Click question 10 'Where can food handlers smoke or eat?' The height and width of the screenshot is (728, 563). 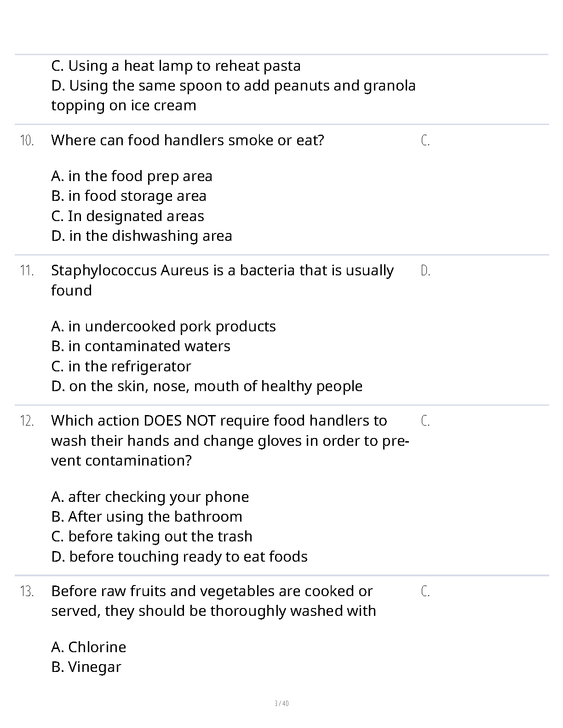click(188, 140)
